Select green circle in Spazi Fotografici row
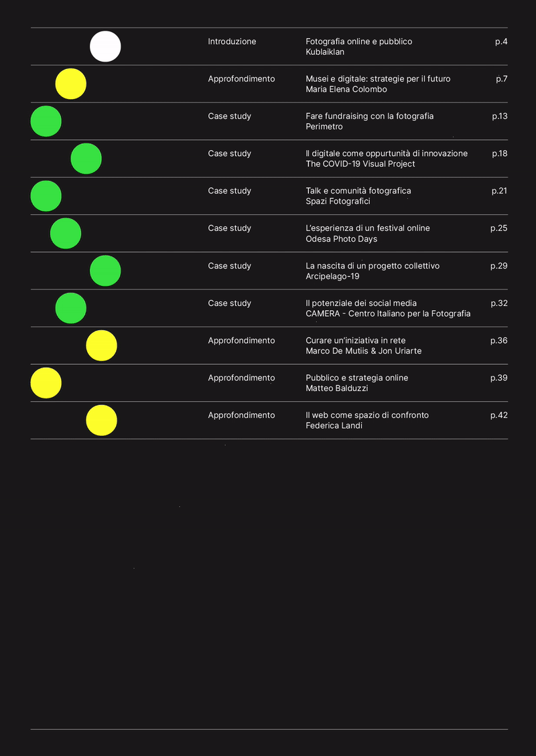This screenshot has height=756, width=536. click(x=46, y=196)
